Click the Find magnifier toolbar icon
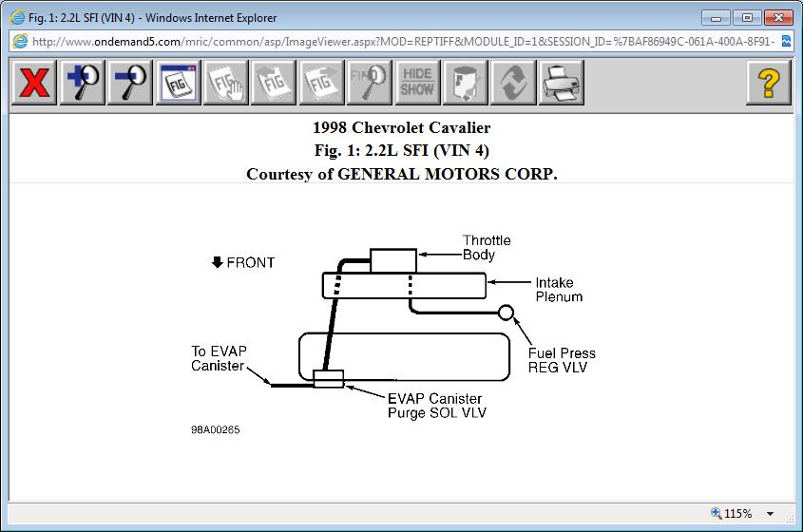This screenshot has width=803, height=532. (369, 83)
